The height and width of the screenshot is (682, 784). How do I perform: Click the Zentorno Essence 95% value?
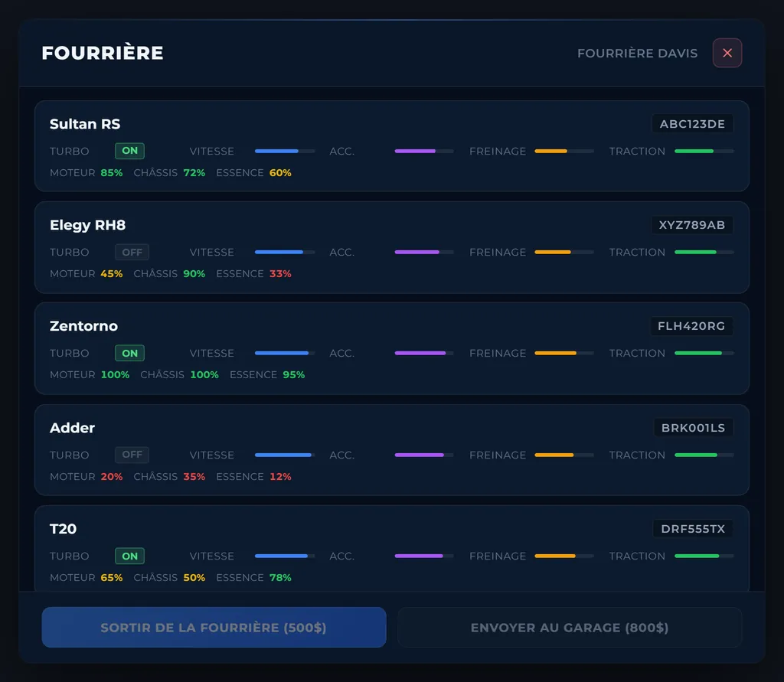pyautogui.click(x=294, y=375)
